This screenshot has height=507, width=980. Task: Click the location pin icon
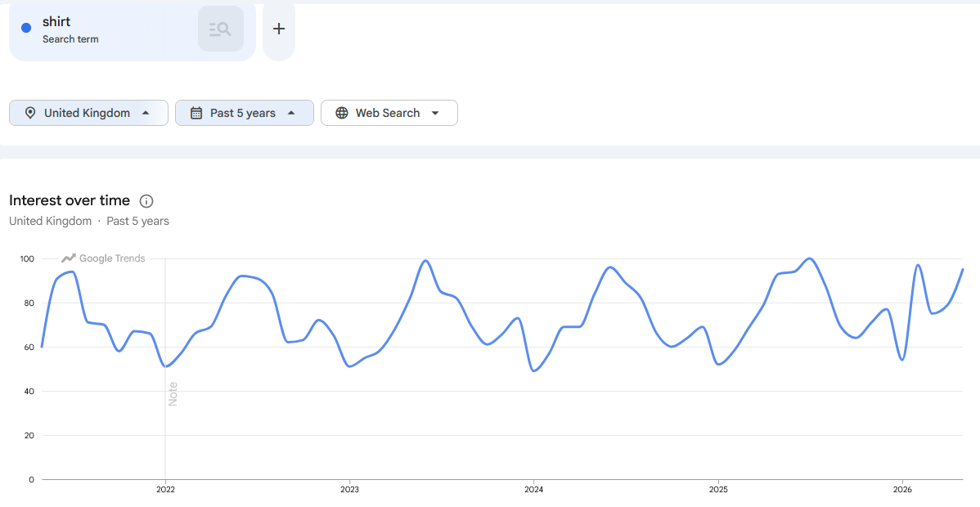point(29,113)
